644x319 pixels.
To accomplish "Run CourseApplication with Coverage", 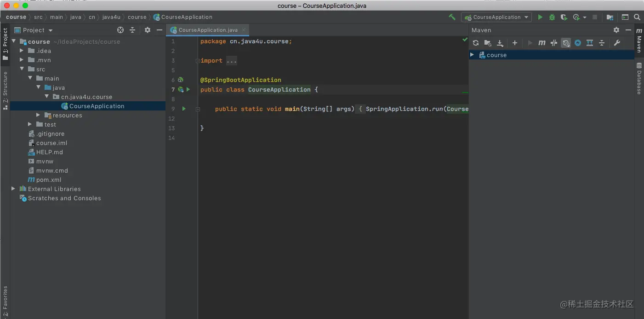I will coord(564,17).
